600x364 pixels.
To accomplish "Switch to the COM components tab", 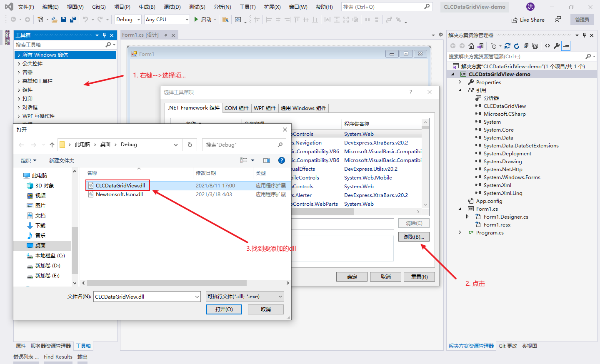I will [237, 108].
